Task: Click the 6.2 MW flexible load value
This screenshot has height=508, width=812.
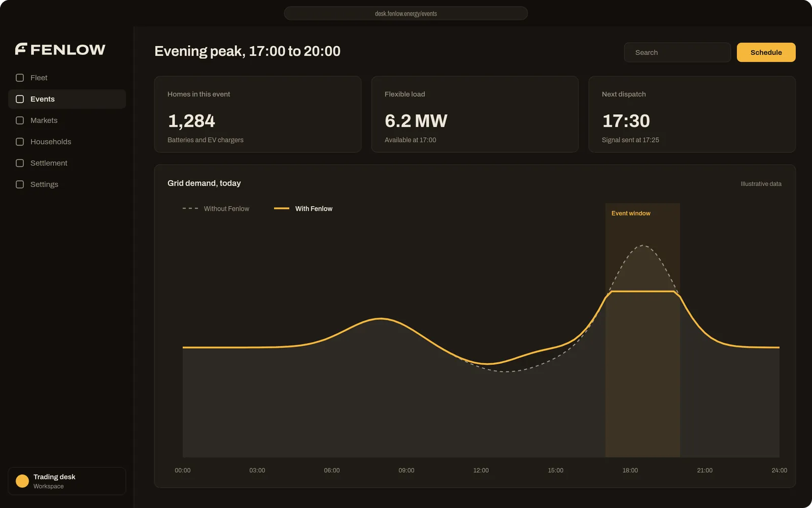Action: click(416, 121)
